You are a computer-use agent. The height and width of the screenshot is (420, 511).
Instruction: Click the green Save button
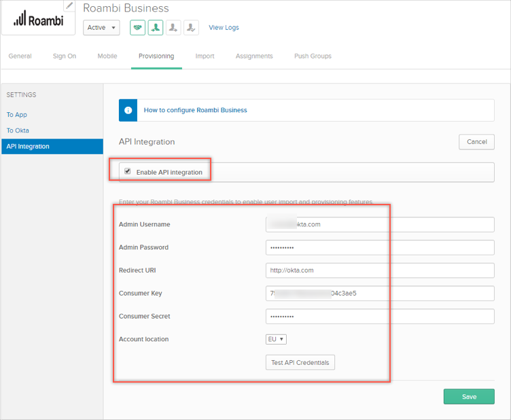(468, 397)
